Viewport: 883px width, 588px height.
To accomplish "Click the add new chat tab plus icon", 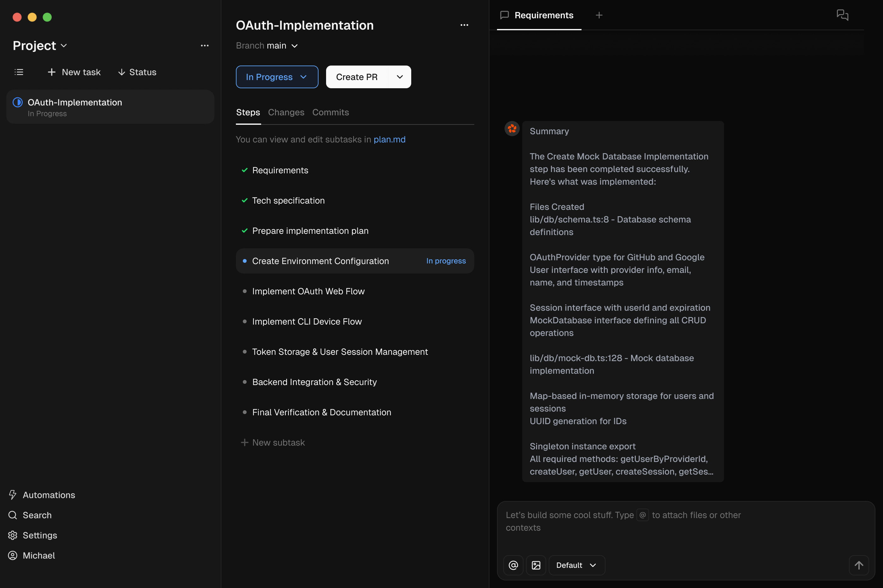I will [x=599, y=15].
